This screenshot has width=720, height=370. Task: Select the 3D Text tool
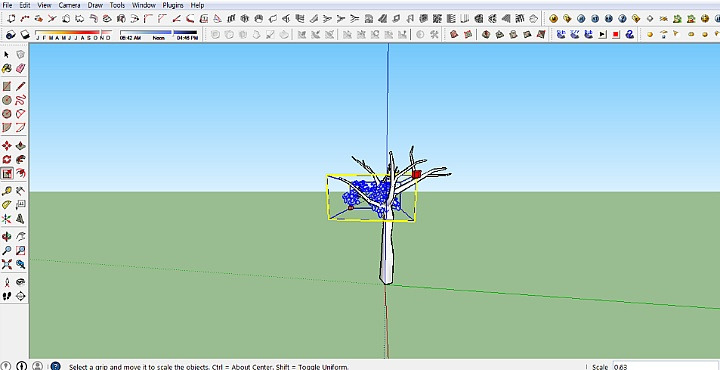pos(20,219)
